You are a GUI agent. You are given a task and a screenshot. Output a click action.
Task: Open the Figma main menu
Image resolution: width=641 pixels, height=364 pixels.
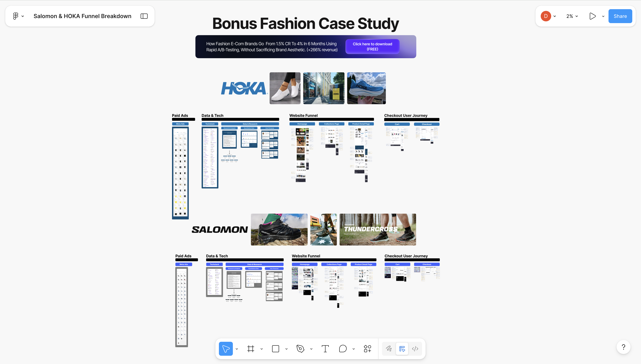[x=18, y=16]
